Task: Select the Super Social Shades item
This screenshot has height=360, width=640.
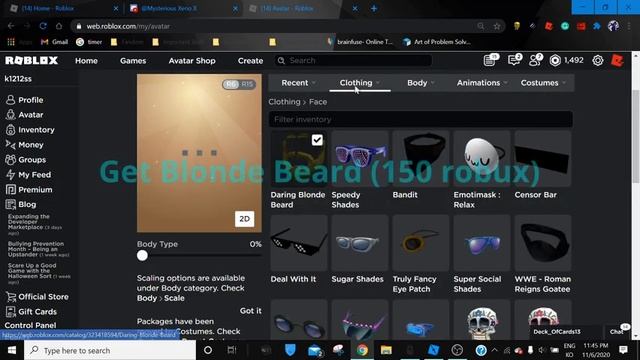Action: [x=482, y=243]
